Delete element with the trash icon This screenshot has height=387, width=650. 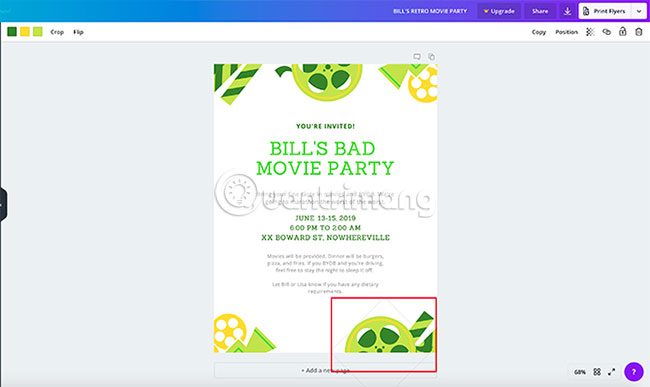[x=638, y=31]
